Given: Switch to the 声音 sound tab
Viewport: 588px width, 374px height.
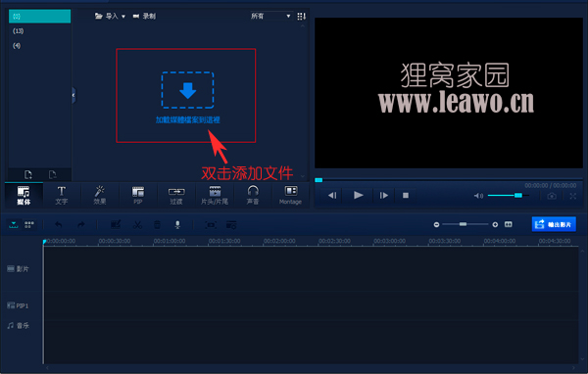Looking at the screenshot, I should coord(253,195).
